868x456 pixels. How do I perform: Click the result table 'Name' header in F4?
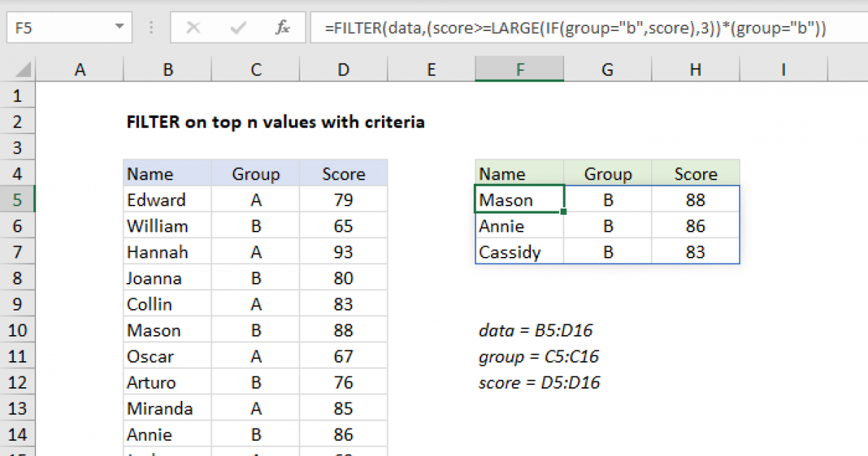(519, 174)
